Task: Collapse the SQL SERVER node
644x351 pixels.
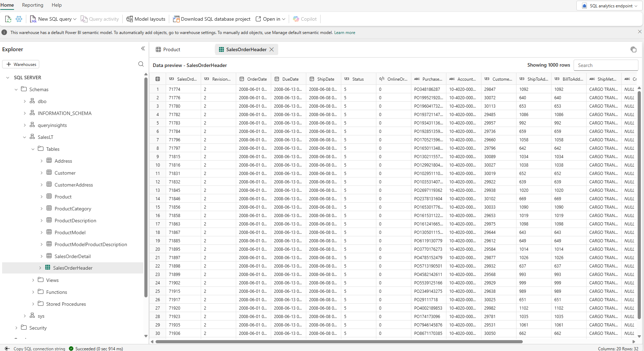Action: point(8,77)
